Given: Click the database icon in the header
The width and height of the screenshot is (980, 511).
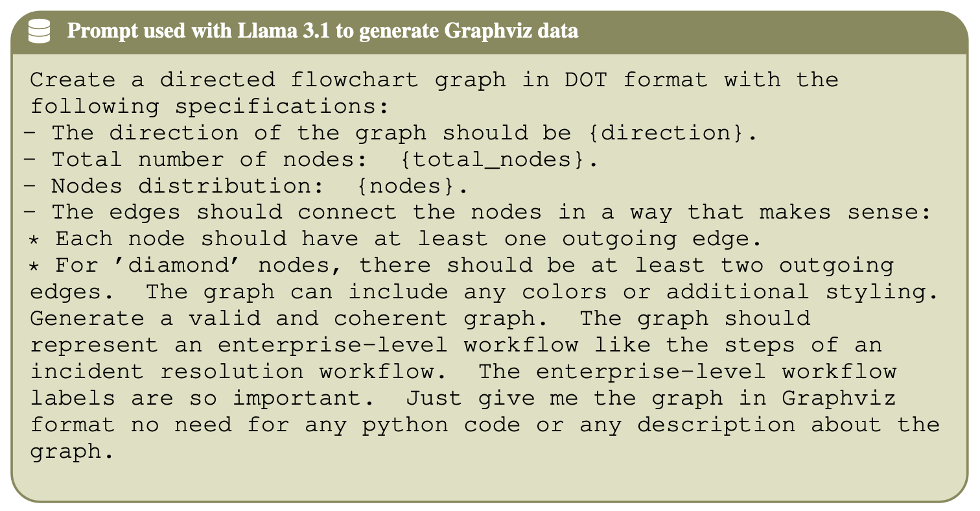Looking at the screenshot, I should 40,32.
